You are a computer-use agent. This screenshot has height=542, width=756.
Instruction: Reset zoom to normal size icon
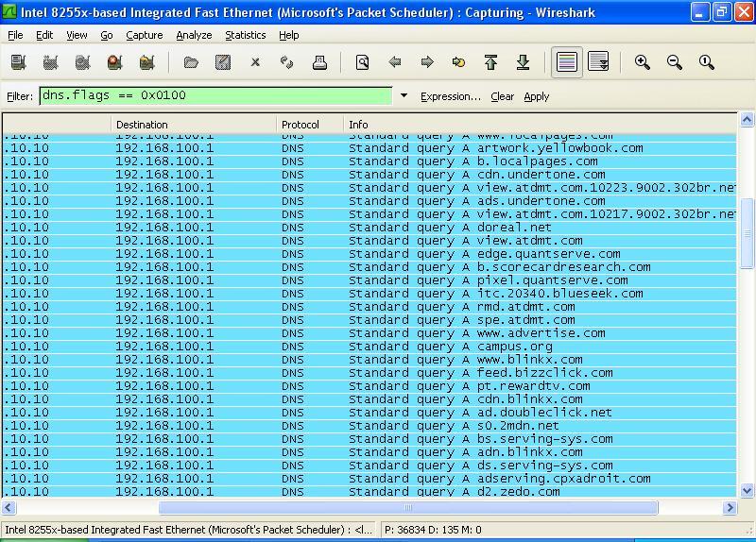(x=706, y=62)
